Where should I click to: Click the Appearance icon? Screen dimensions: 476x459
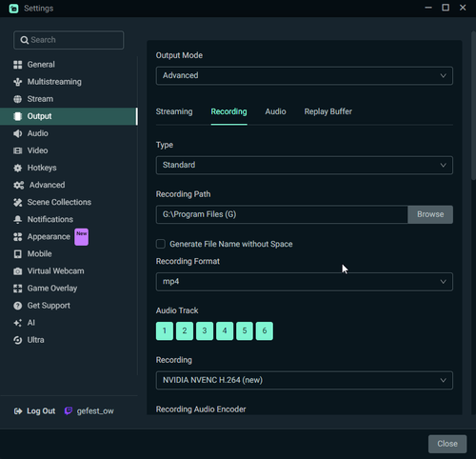coord(18,237)
